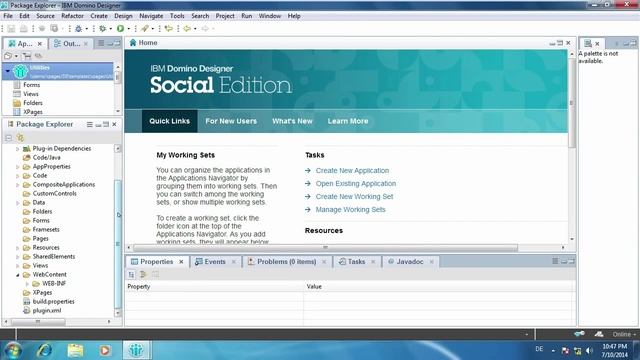Select build.properties file in Package Explorer
Image resolution: width=640 pixels, height=360 pixels.
53,302
